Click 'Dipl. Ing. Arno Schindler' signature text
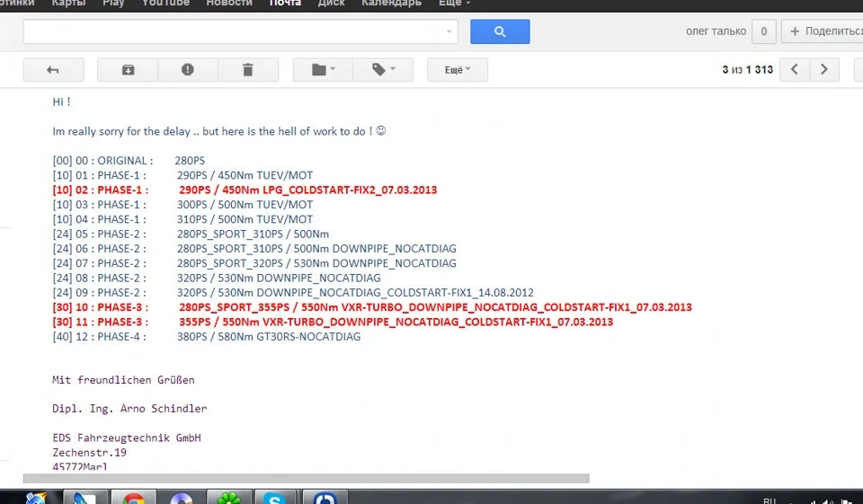The height and width of the screenshot is (504, 863). pyautogui.click(x=129, y=409)
